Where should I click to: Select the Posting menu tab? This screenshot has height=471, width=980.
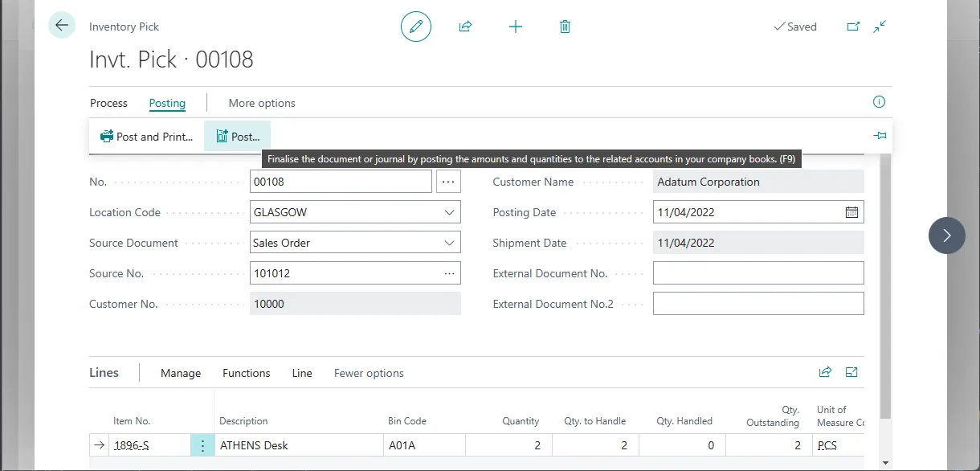coord(167,103)
